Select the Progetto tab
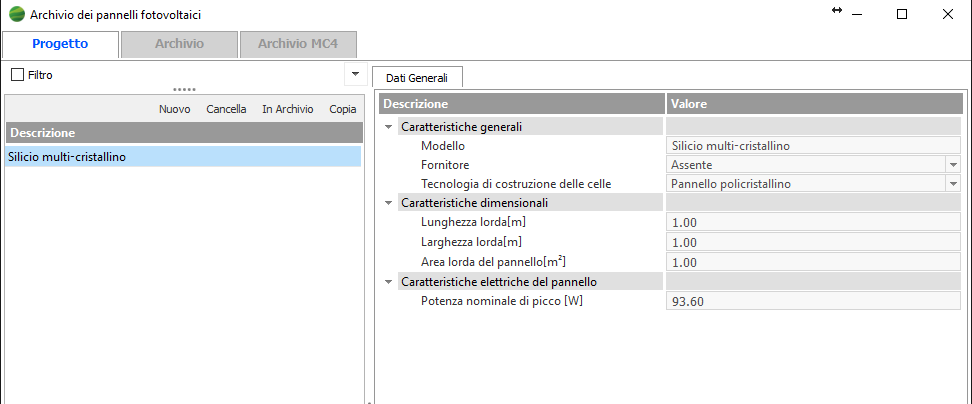 (60, 44)
